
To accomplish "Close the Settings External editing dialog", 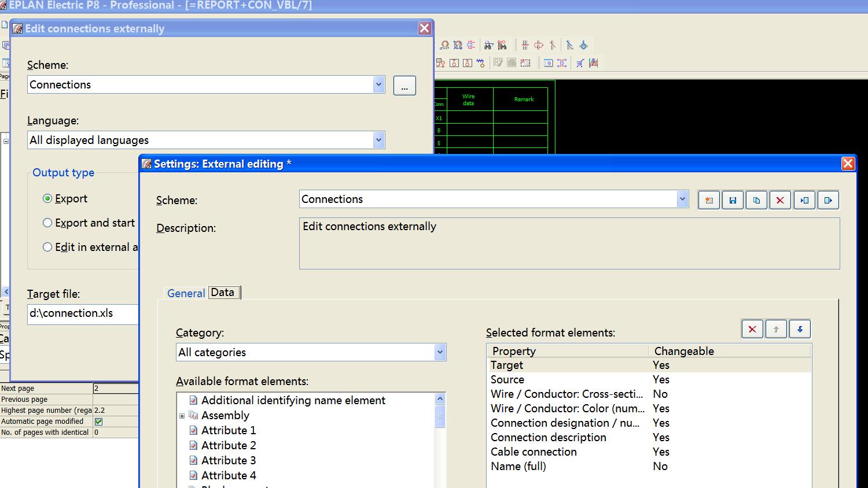I will pyautogui.click(x=848, y=164).
